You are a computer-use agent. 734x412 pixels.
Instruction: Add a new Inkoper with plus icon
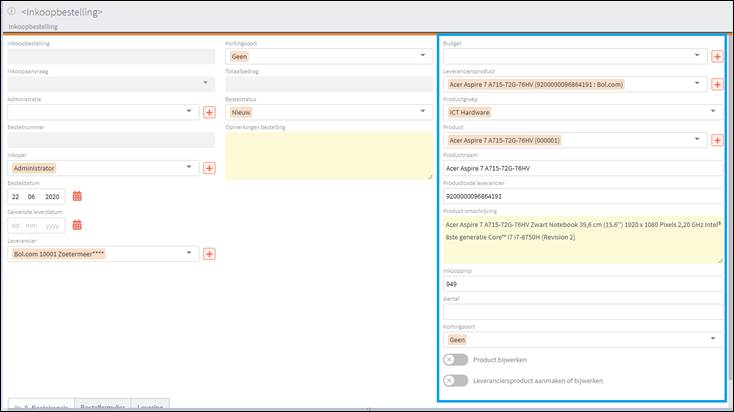coord(210,168)
